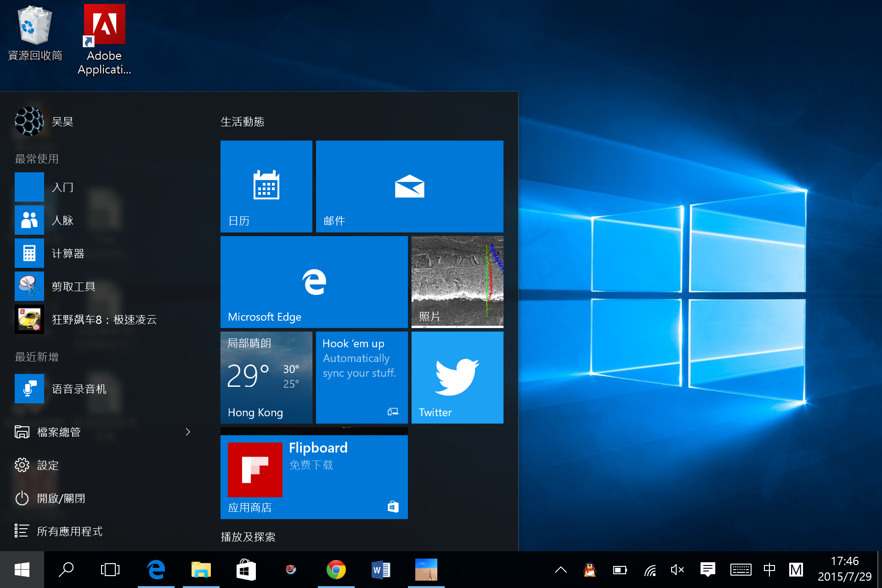Viewport: 882px width, 588px height.
Task: Open the 日历 calendar tile
Action: (266, 187)
